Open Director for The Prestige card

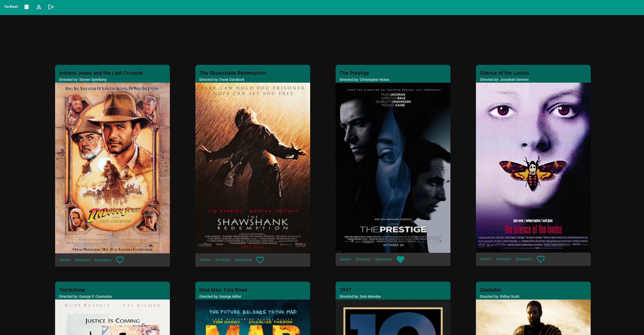[363, 259]
